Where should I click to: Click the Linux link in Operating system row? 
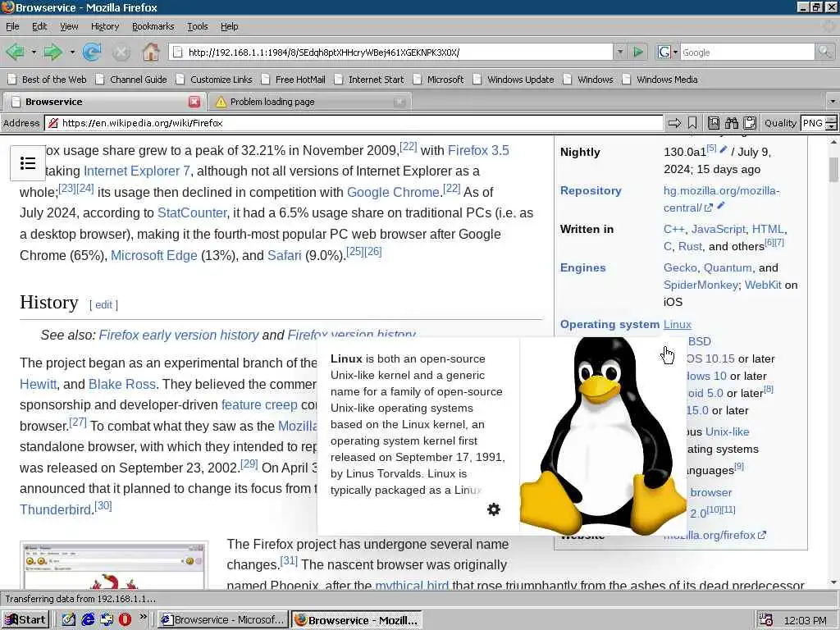(x=677, y=324)
